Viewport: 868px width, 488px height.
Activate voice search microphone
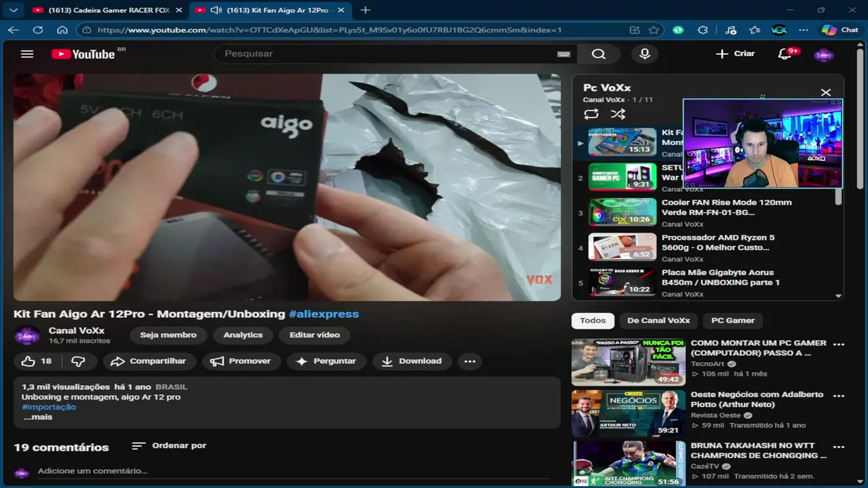click(645, 54)
